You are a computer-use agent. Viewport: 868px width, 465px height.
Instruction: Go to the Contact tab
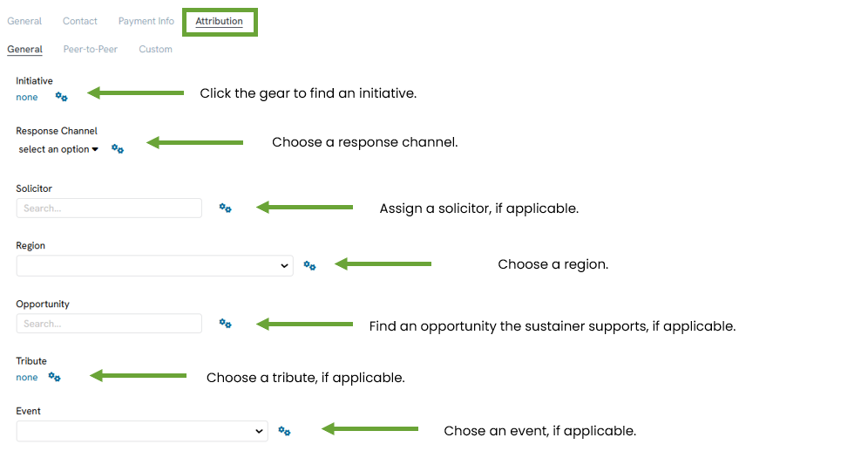[x=79, y=21]
